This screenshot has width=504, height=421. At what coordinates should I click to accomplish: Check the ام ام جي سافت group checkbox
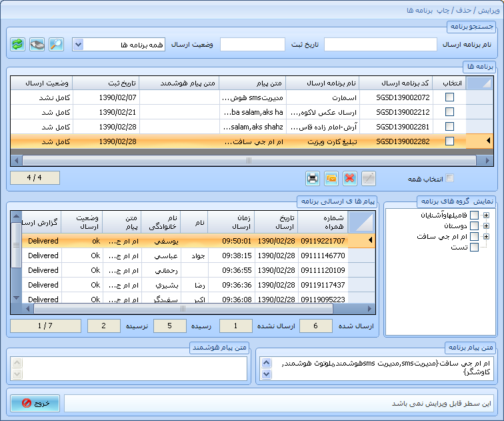coord(474,237)
